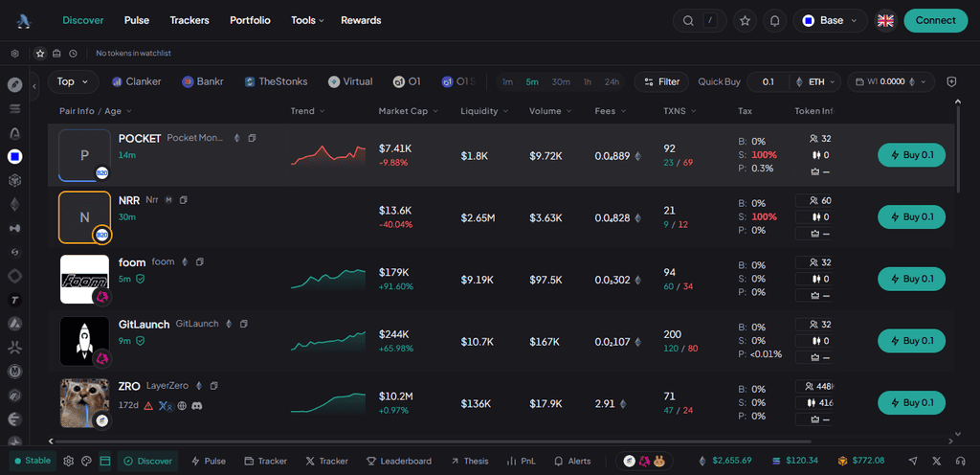Click Quick Buy amount field 0.1
Image resolution: width=980 pixels, height=475 pixels.
pyautogui.click(x=768, y=81)
